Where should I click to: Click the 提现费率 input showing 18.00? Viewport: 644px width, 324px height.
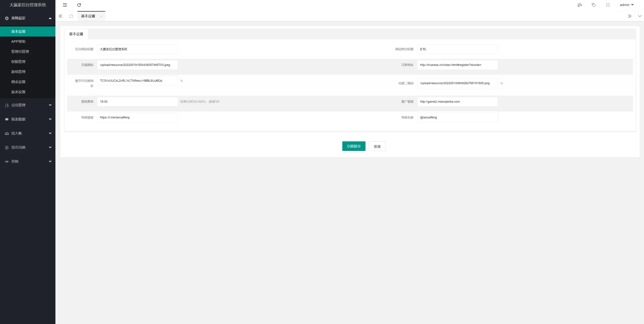pos(137,102)
